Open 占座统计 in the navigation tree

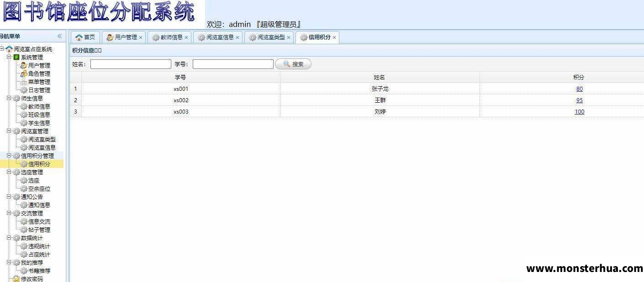[x=39, y=254]
